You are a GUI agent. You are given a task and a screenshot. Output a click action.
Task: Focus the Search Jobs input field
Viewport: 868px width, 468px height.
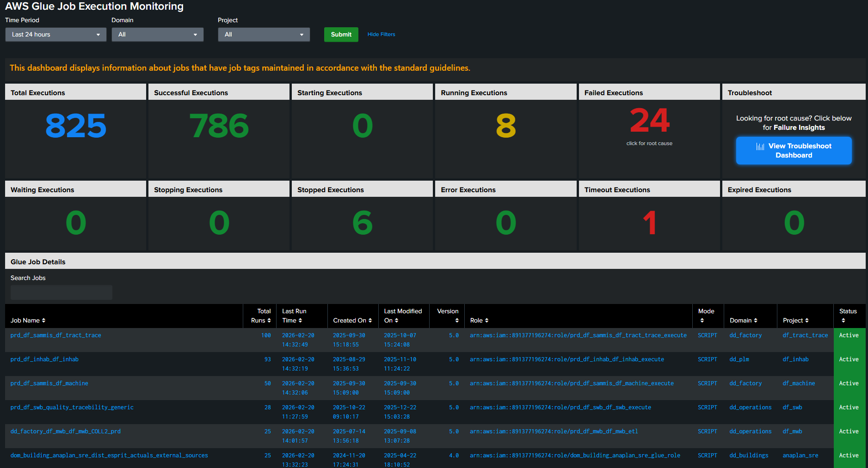pos(62,292)
